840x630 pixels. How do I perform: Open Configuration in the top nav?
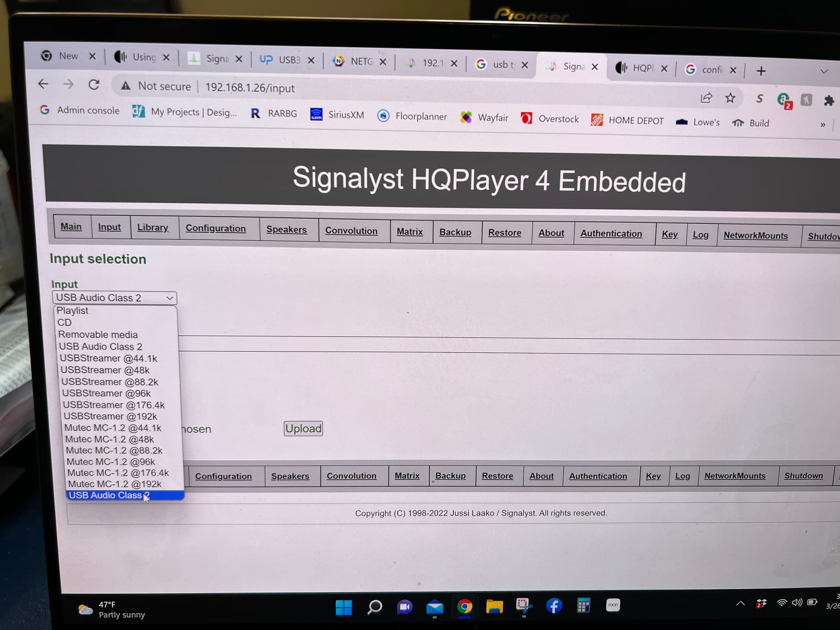(x=216, y=228)
